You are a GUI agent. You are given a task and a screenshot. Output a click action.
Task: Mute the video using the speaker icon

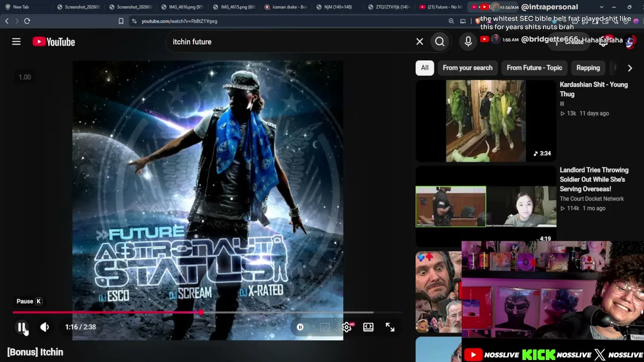coord(44,327)
